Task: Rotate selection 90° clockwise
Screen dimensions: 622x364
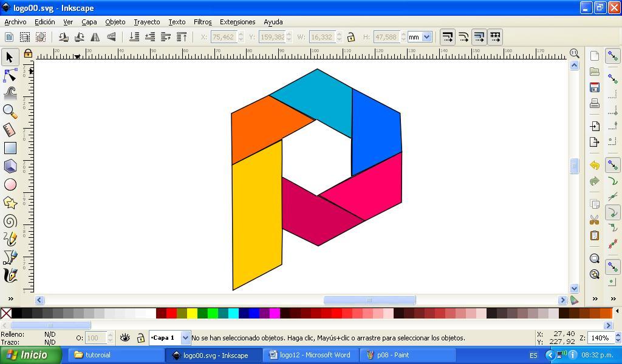Action: pyautogui.click(x=80, y=37)
